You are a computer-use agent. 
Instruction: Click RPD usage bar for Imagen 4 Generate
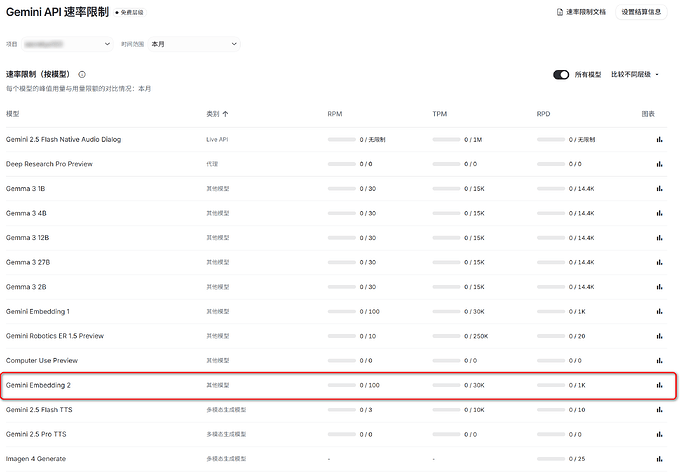(x=551, y=459)
